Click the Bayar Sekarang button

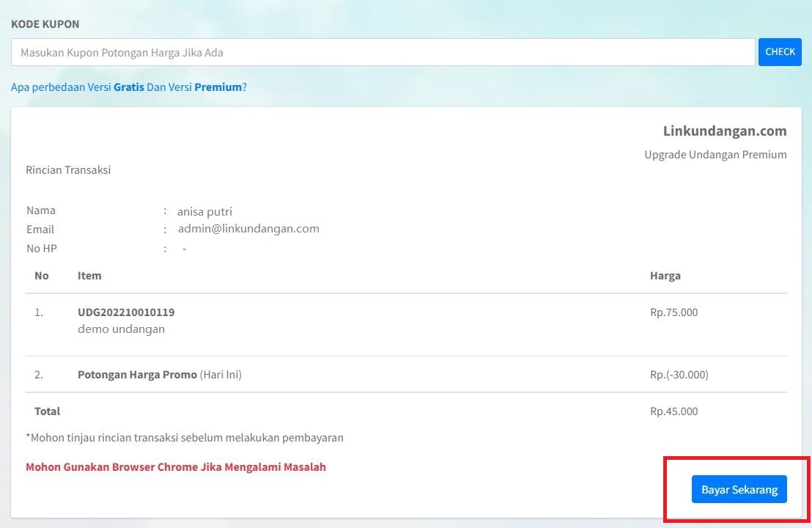[739, 490]
